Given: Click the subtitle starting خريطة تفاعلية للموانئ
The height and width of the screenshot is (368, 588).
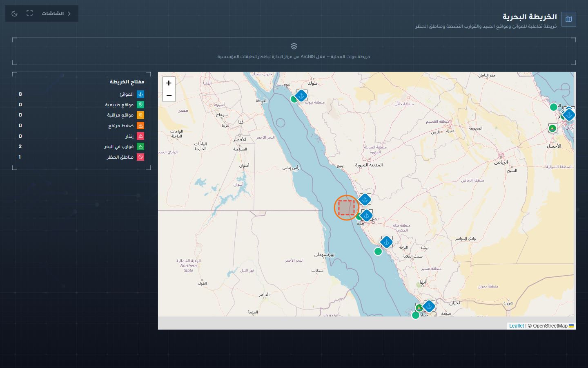Looking at the screenshot, I should [x=486, y=26].
